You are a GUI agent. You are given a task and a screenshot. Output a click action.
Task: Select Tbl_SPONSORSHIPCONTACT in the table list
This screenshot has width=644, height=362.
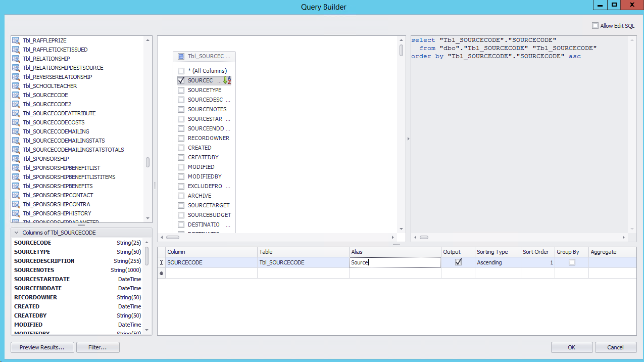tap(58, 195)
